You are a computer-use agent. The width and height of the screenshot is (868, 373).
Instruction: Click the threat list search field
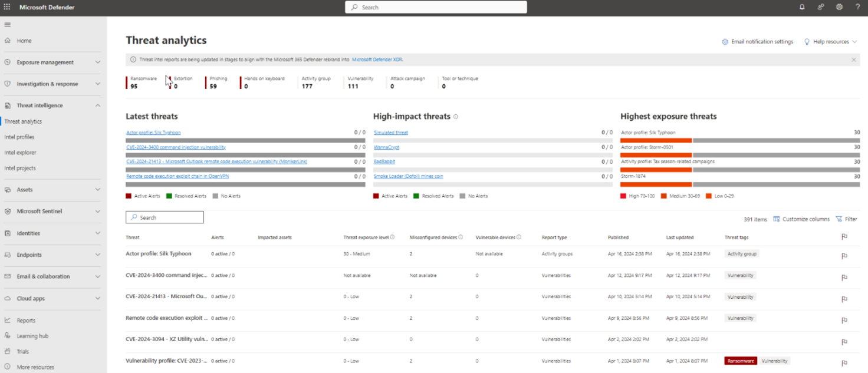click(x=165, y=217)
